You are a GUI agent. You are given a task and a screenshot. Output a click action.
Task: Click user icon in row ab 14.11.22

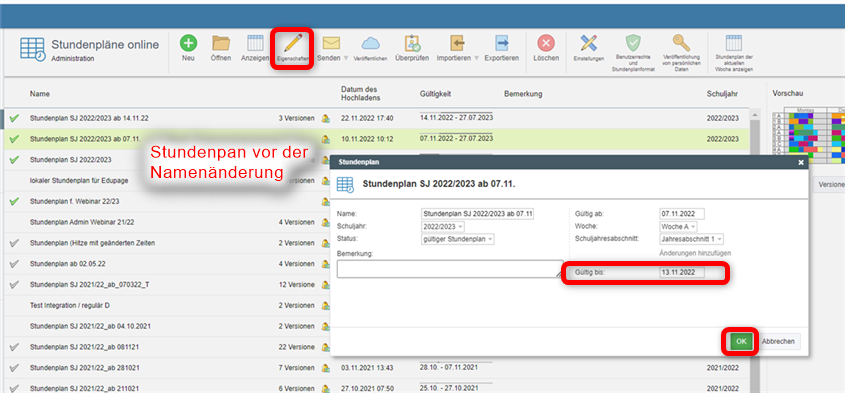(325, 118)
